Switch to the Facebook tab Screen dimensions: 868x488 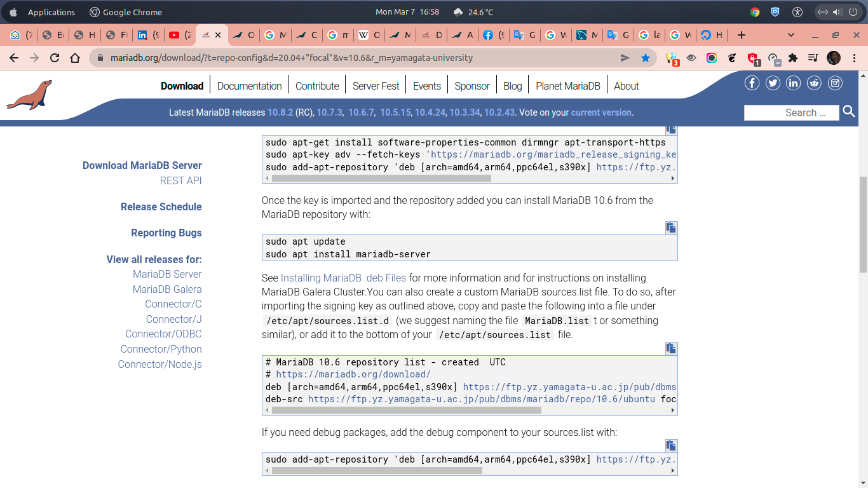point(494,35)
